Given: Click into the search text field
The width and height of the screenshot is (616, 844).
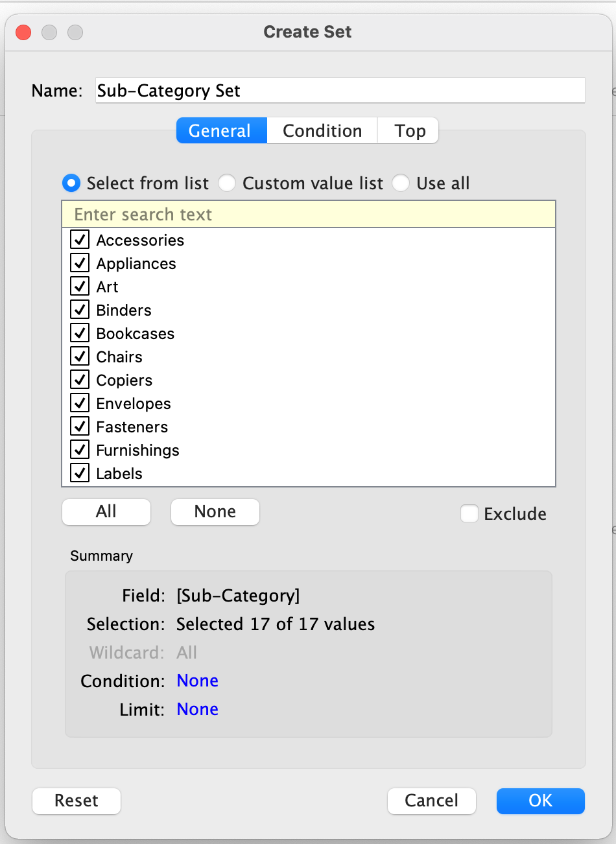Looking at the screenshot, I should pyautogui.click(x=309, y=215).
